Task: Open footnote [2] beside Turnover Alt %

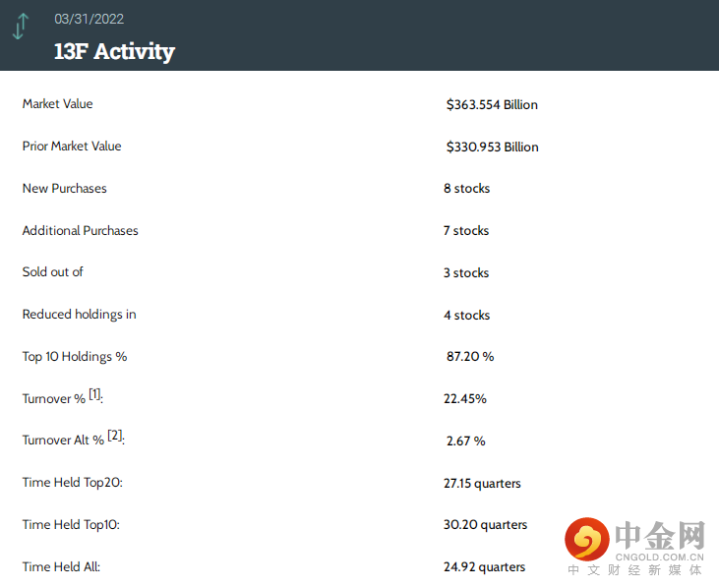Action: tap(115, 436)
